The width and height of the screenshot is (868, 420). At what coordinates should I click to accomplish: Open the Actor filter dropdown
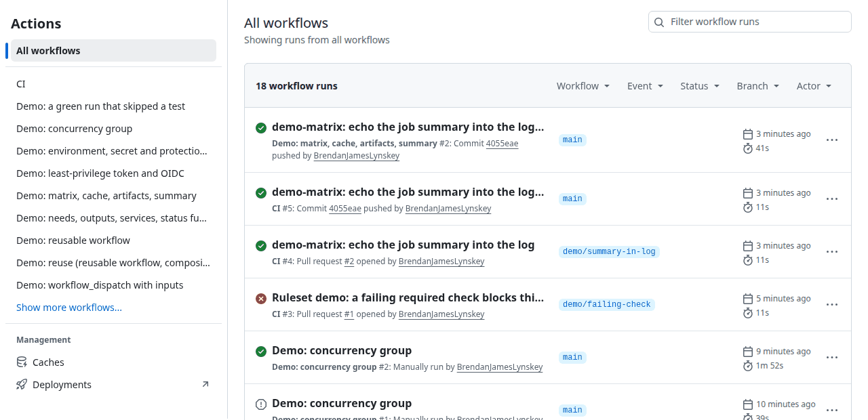click(x=814, y=86)
